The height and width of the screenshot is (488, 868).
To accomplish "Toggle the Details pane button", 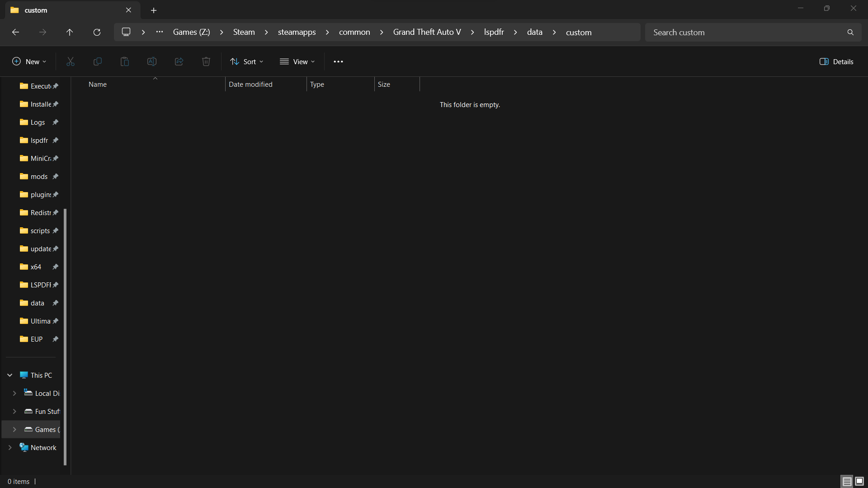I will [836, 61].
